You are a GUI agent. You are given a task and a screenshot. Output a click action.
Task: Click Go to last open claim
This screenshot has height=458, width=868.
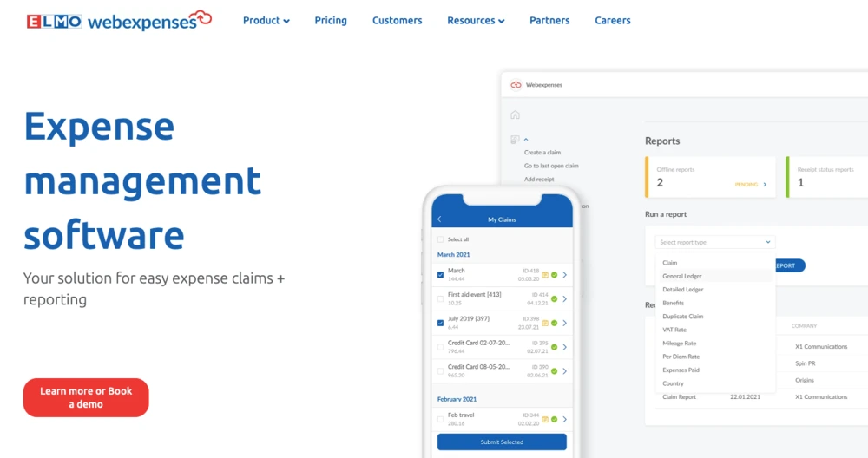(x=551, y=166)
